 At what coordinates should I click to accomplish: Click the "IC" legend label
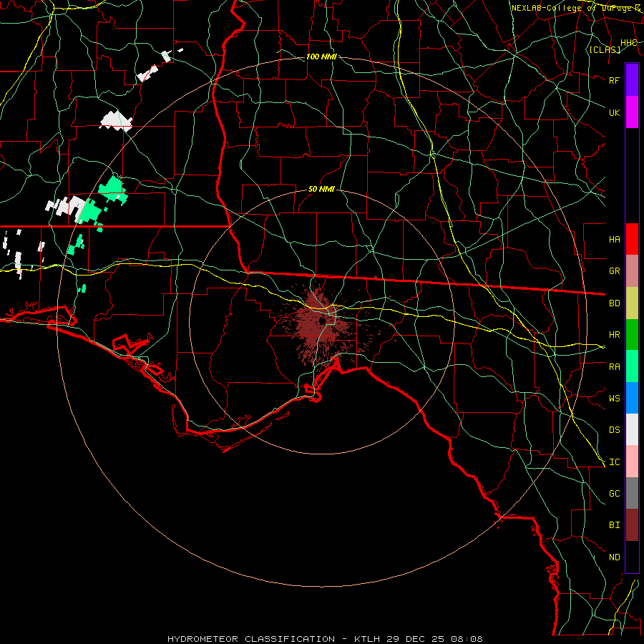[x=615, y=462]
